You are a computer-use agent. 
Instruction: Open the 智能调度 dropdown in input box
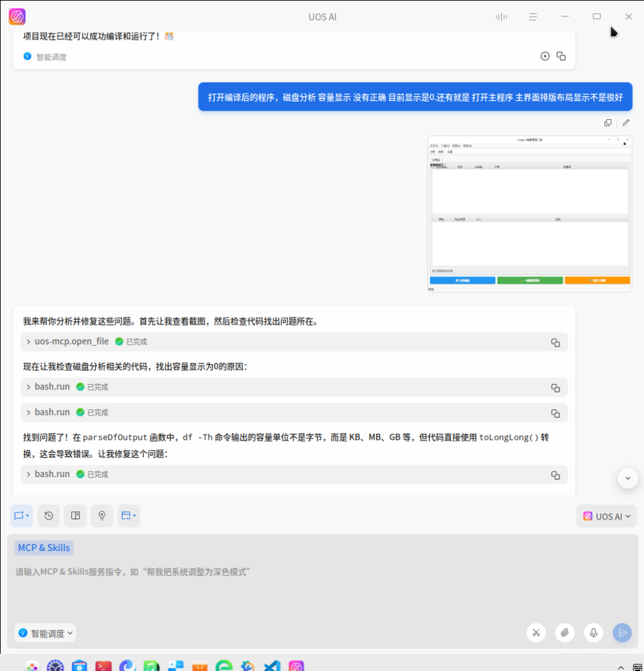coord(45,633)
